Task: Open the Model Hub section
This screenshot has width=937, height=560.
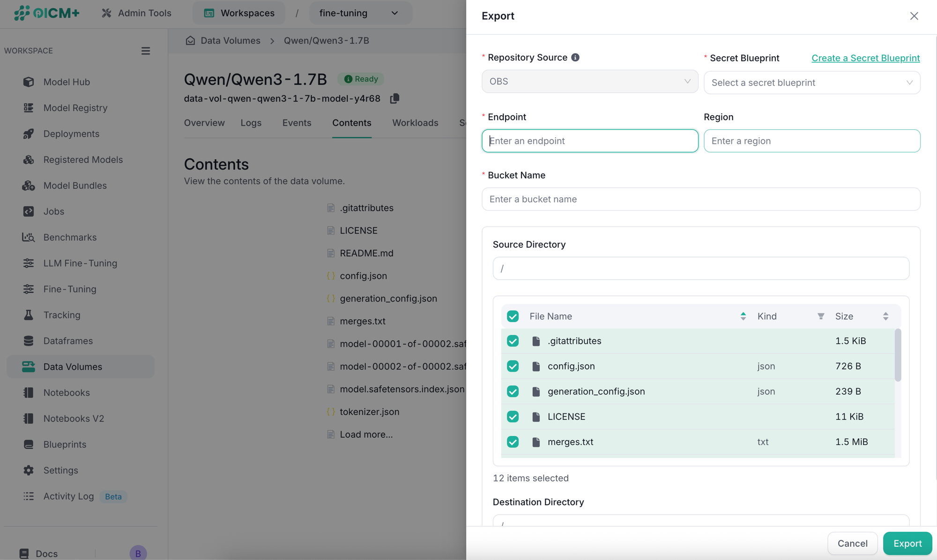Action: point(66,82)
